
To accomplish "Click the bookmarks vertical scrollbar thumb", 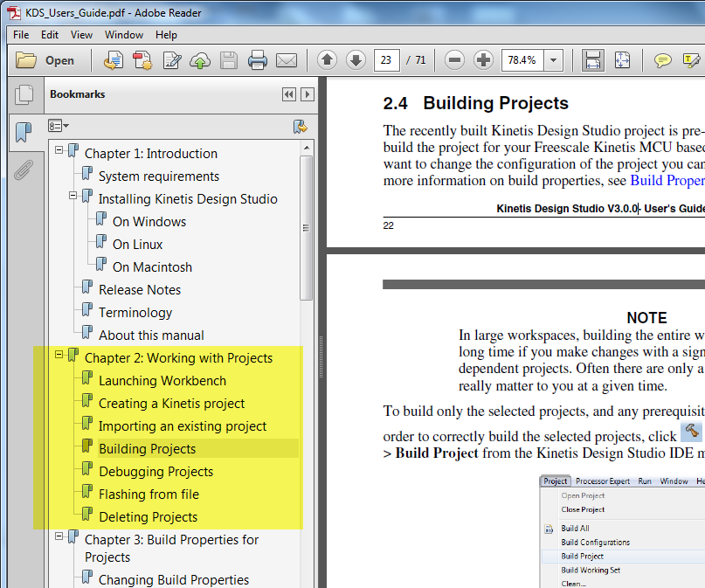I will pyautogui.click(x=307, y=227).
